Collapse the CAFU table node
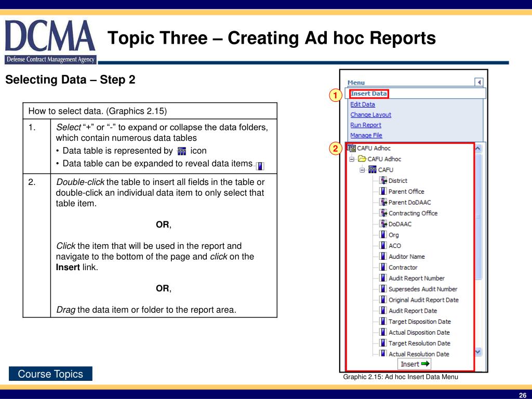This screenshot has height=399, width=532. (362, 170)
